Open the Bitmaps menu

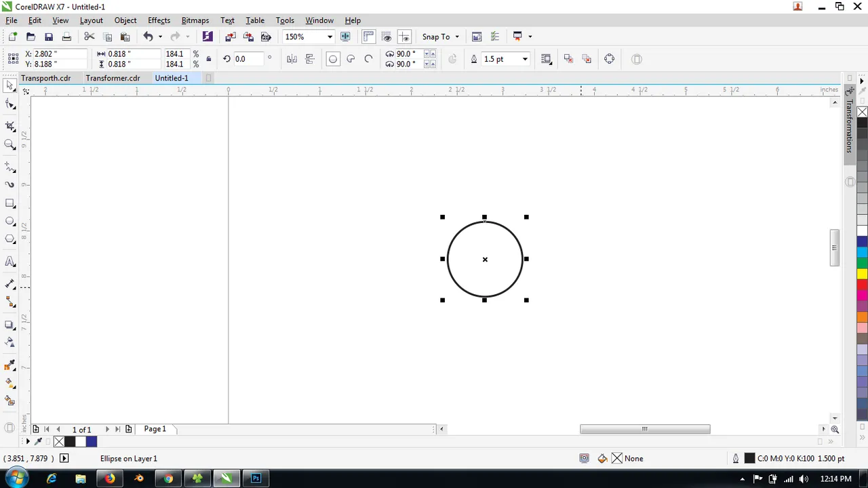click(x=195, y=20)
